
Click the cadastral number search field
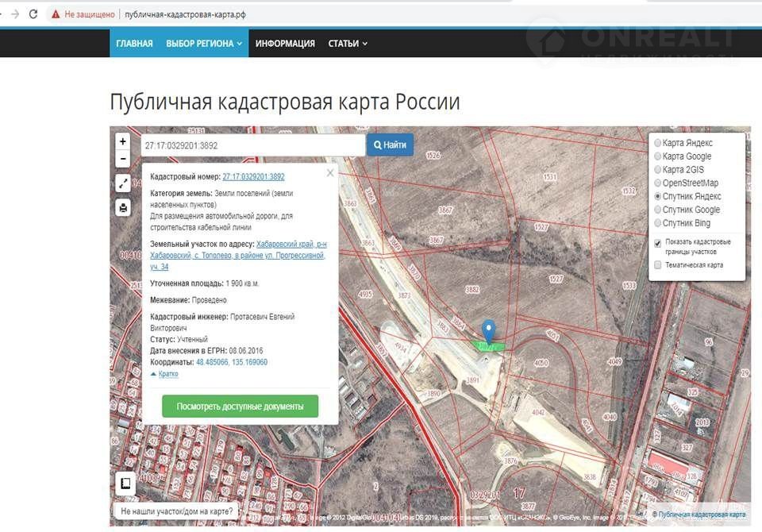pyautogui.click(x=252, y=146)
